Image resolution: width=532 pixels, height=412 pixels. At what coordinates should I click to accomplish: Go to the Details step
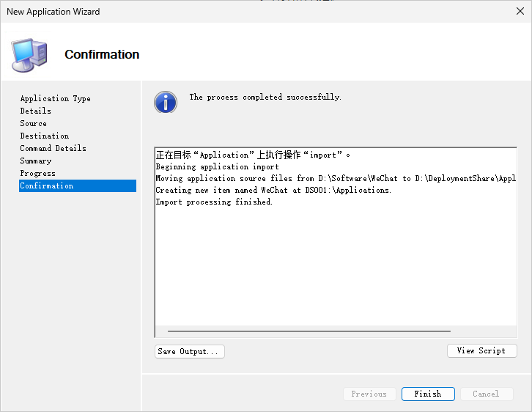tap(36, 111)
